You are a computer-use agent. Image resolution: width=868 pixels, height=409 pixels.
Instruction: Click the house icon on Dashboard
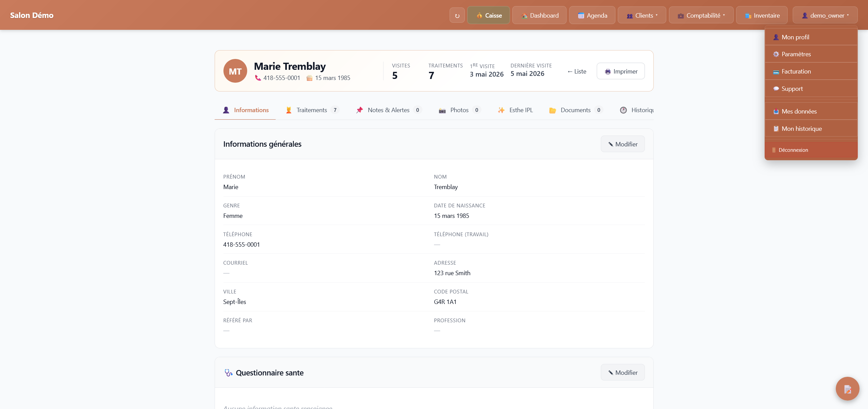525,16
